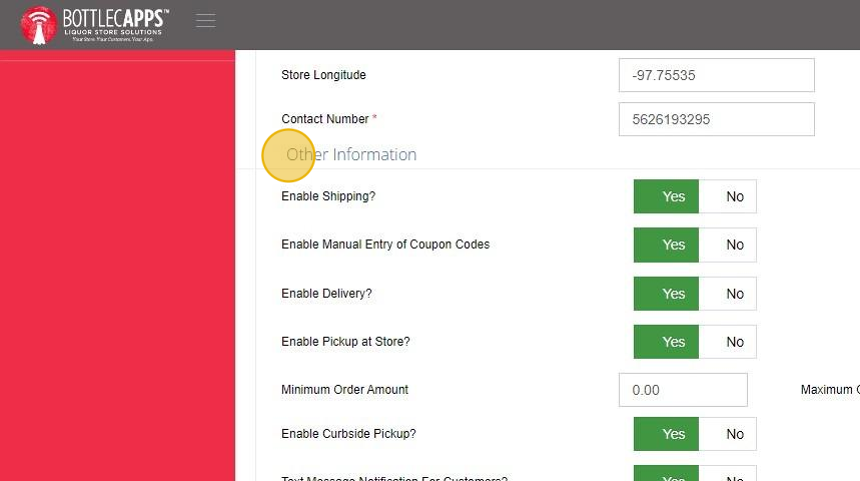Open the hamburger menu icon
The width and height of the screenshot is (860, 481).
click(206, 20)
